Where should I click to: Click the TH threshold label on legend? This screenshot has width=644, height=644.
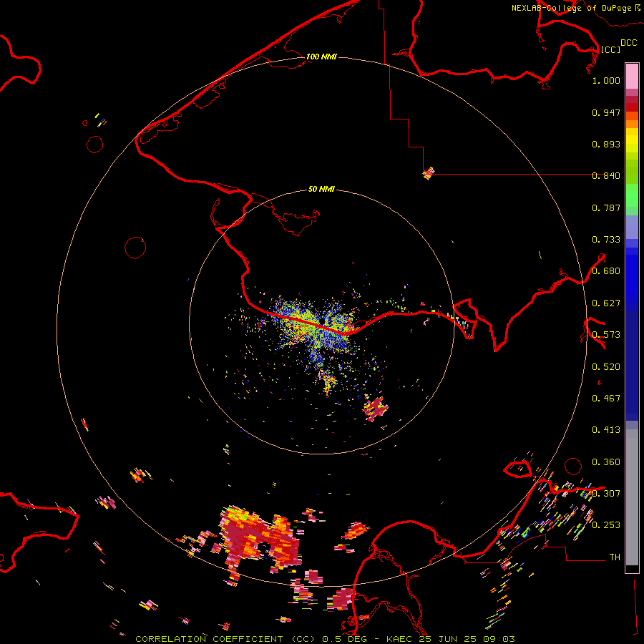click(615, 557)
